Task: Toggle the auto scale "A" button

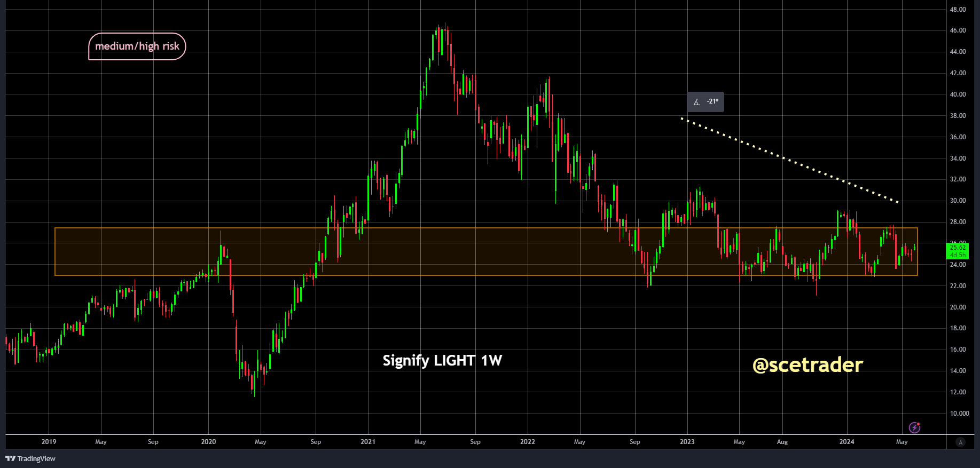Action: tap(961, 442)
